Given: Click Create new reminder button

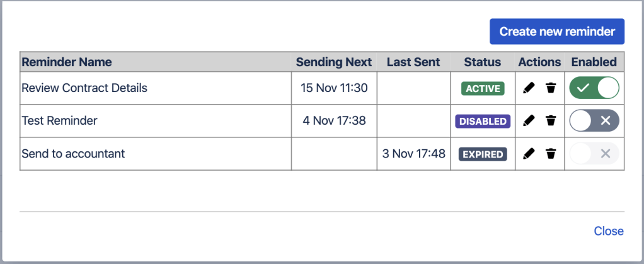Looking at the screenshot, I should click(x=557, y=32).
